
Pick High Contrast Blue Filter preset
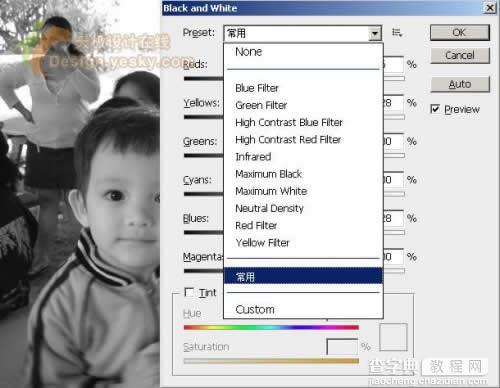tap(289, 122)
